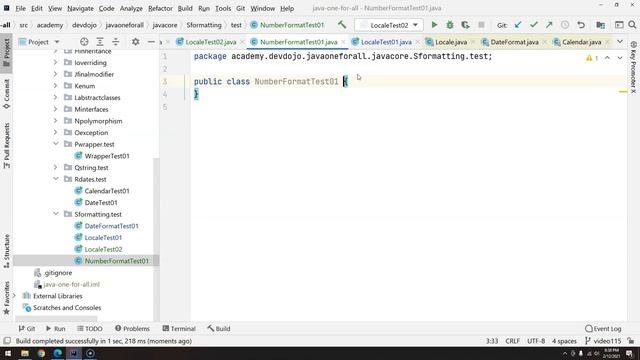
Task: Open the Git tool window button
Action: pos(27,329)
